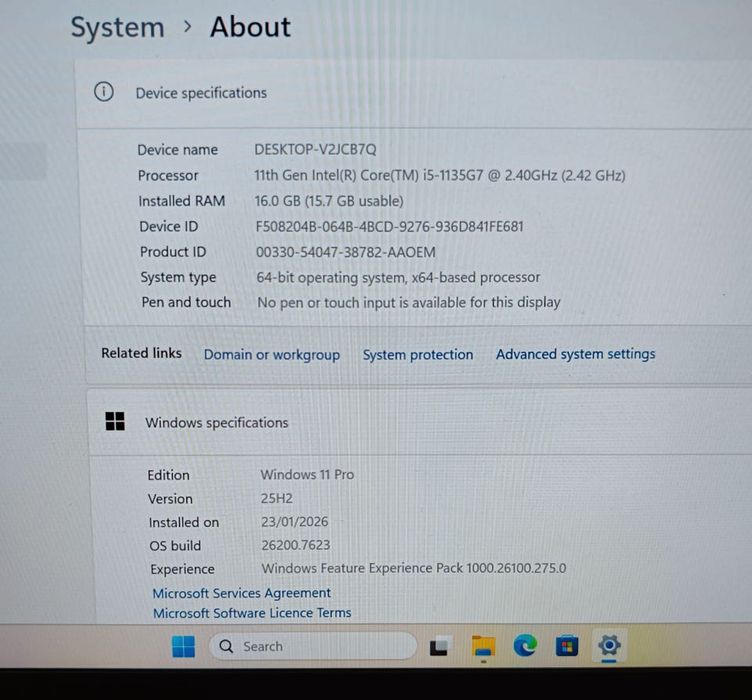
Task: Click the OS build label
Action: [x=175, y=546]
